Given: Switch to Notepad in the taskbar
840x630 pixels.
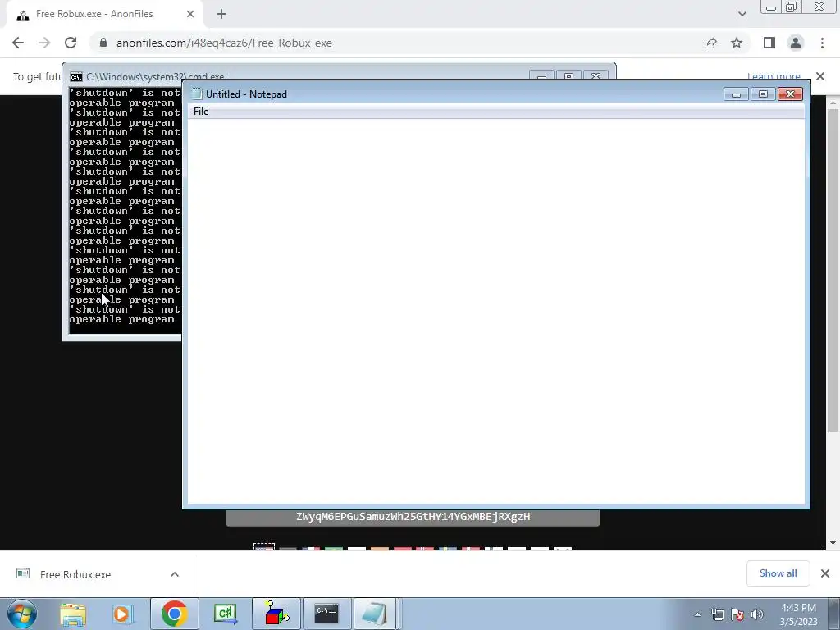Looking at the screenshot, I should [374, 614].
